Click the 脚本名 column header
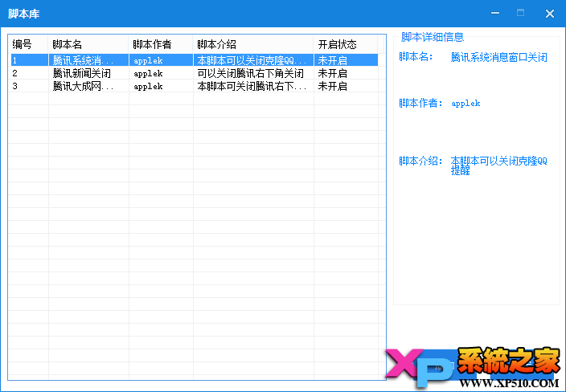The width and height of the screenshot is (566, 392). (88, 44)
